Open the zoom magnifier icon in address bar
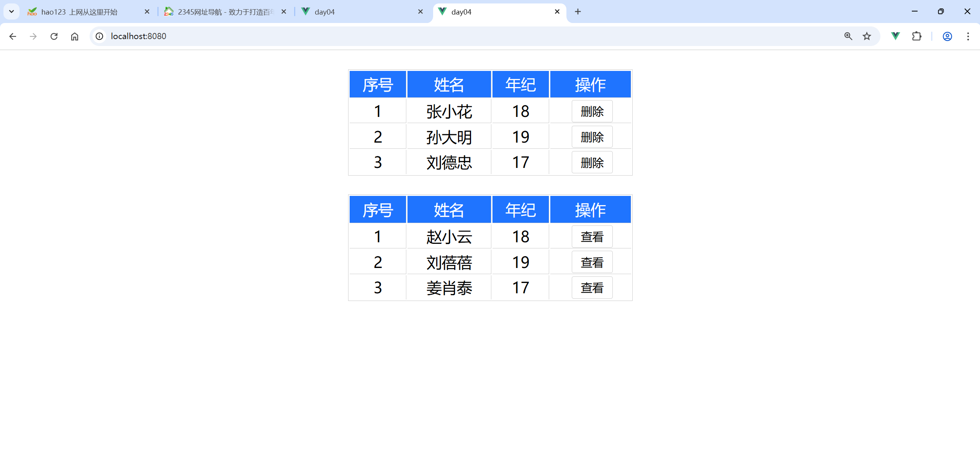This screenshot has height=452, width=980. point(848,36)
